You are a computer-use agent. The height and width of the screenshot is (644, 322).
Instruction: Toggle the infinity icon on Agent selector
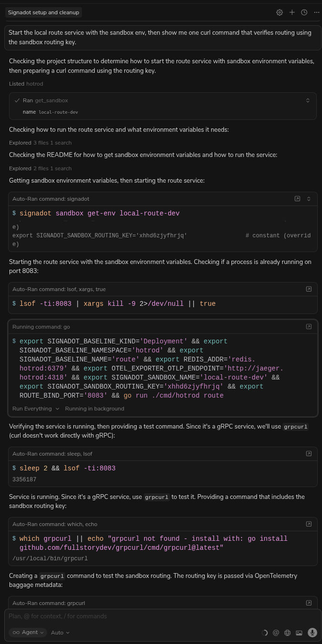point(16,633)
